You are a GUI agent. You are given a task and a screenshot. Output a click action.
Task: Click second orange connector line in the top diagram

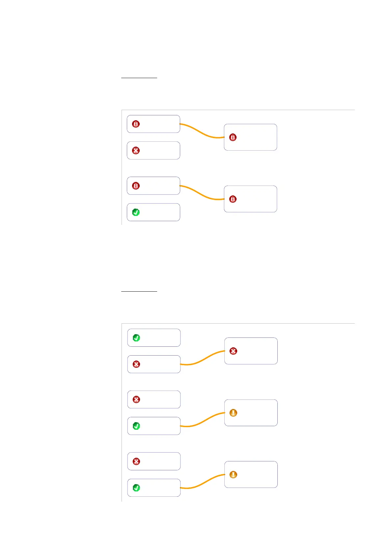click(x=202, y=193)
